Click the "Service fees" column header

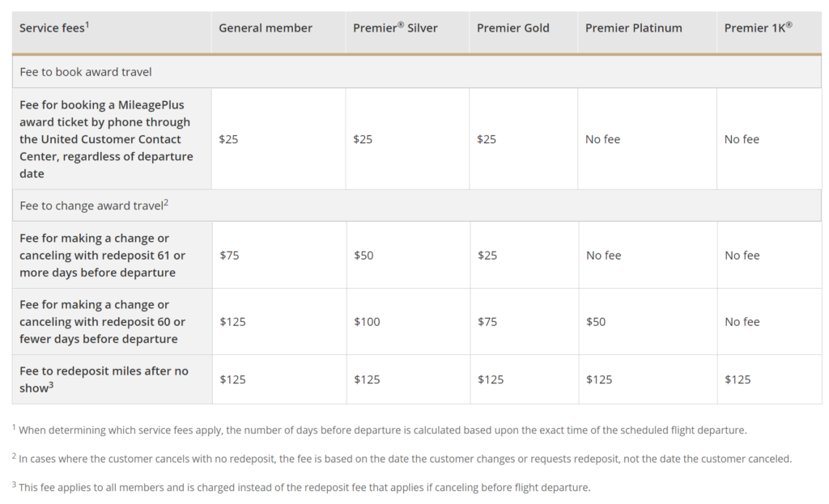(54, 28)
